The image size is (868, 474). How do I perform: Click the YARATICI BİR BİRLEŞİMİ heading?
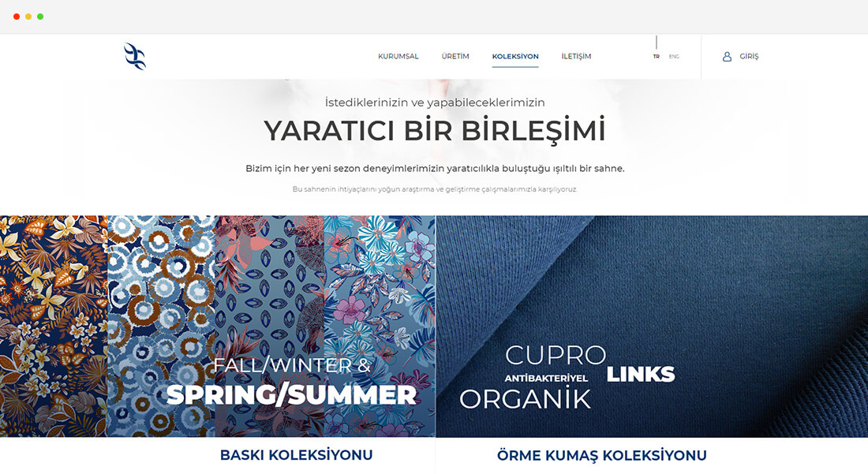[x=435, y=131]
